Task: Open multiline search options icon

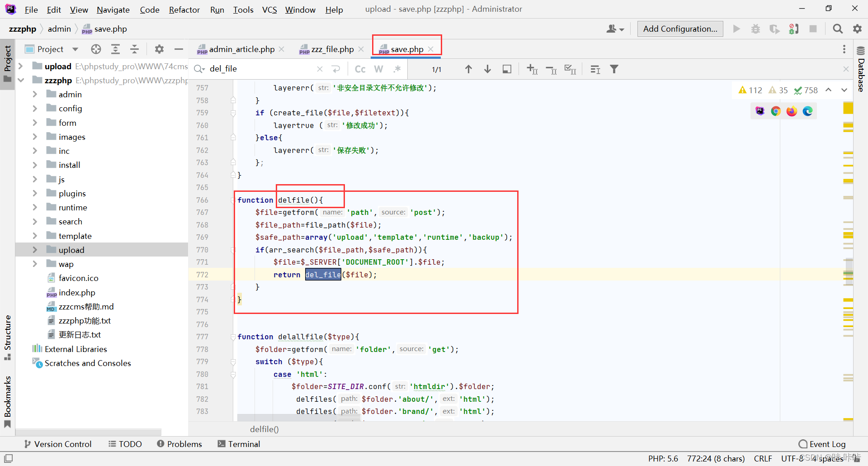Action: [595, 69]
